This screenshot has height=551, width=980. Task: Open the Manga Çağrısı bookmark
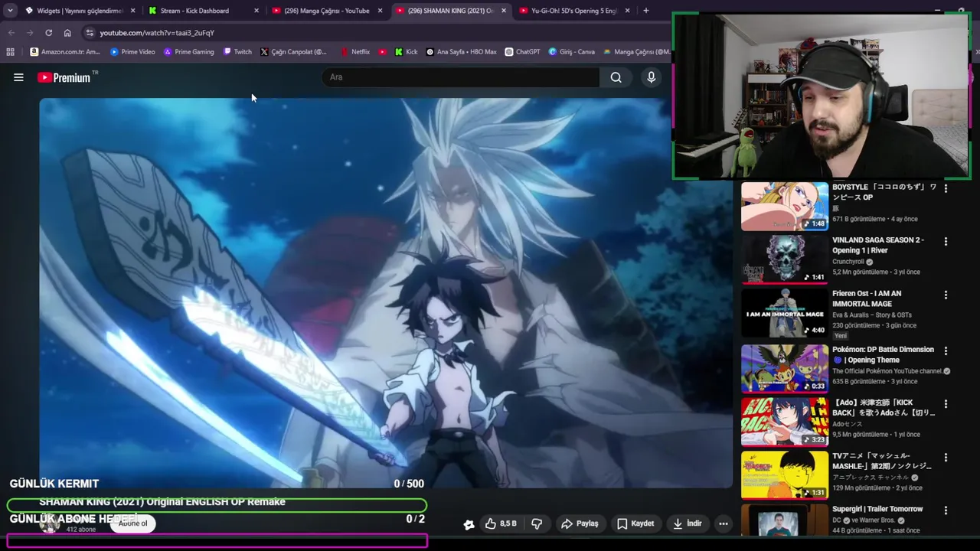(637, 52)
